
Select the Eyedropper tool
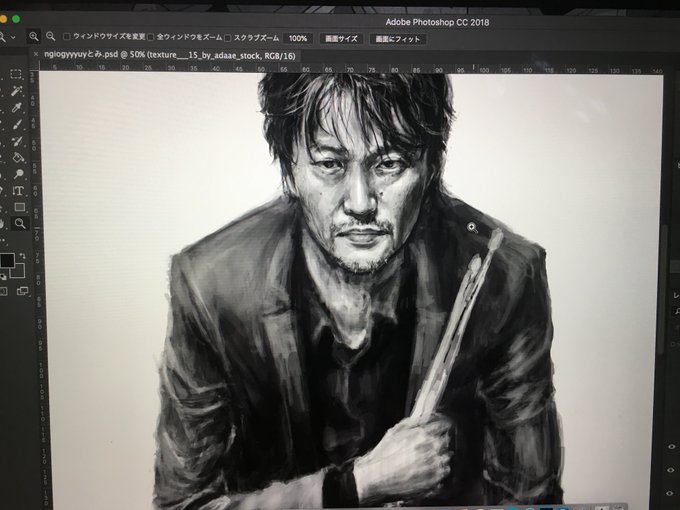pos(17,108)
